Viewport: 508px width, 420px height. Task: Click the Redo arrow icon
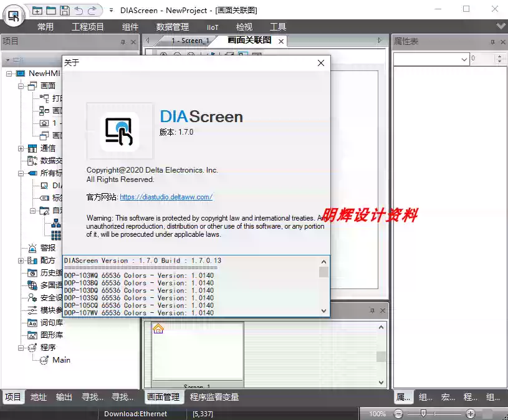pos(92,11)
